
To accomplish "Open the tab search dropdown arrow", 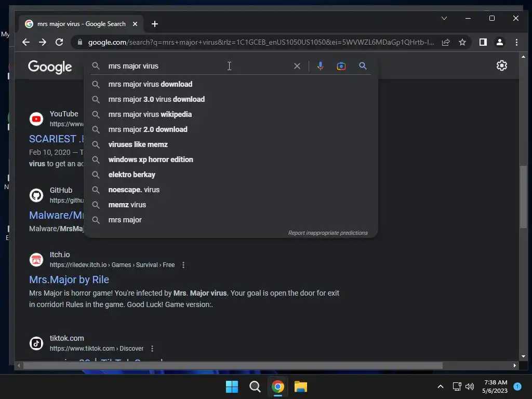I will point(444,18).
